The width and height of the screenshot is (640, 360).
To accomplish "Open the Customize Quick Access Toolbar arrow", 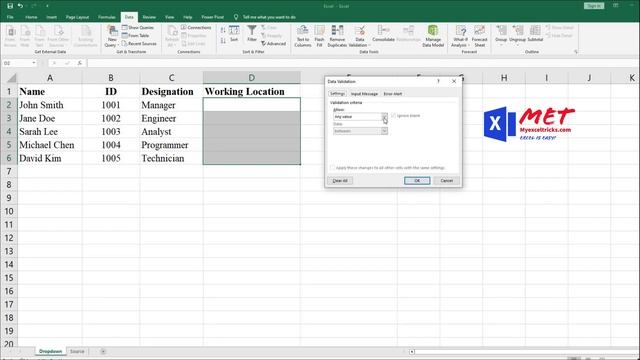I will click(47, 6).
